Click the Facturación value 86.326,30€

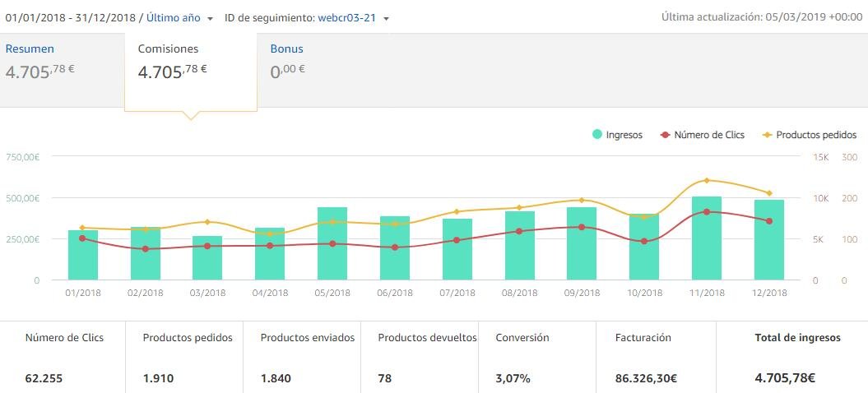[x=647, y=379]
